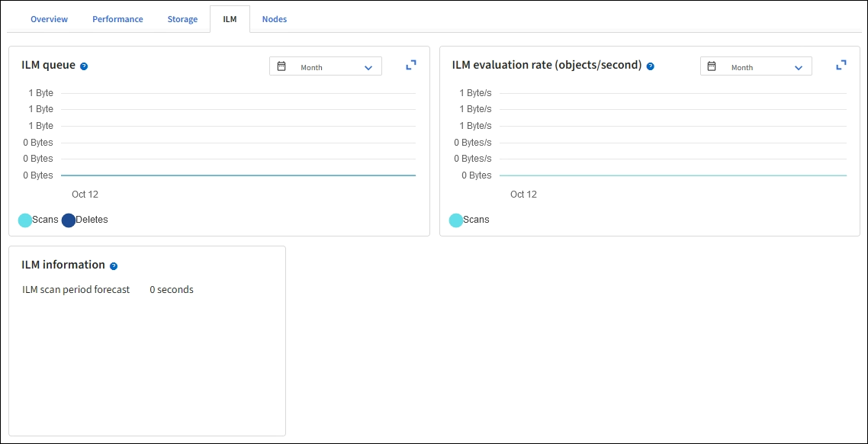The height and width of the screenshot is (444, 868).
Task: Click the calendar icon in ILM queue
Action: click(x=281, y=66)
